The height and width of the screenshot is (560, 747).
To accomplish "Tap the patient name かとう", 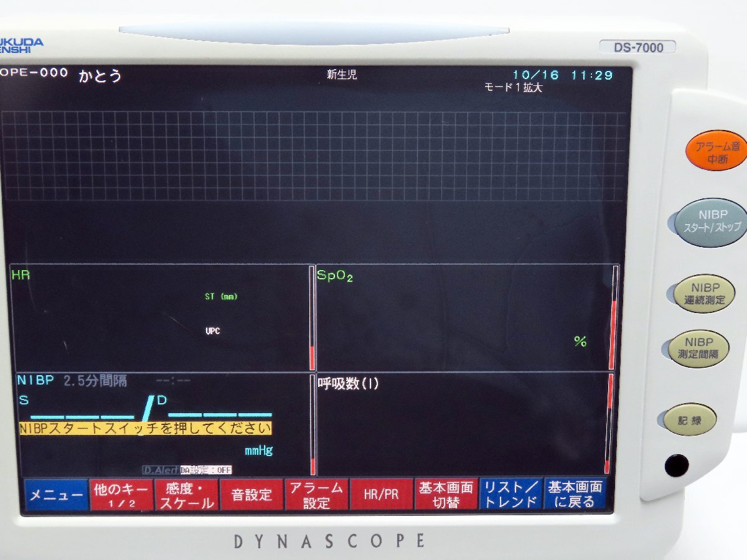I will tap(100, 77).
